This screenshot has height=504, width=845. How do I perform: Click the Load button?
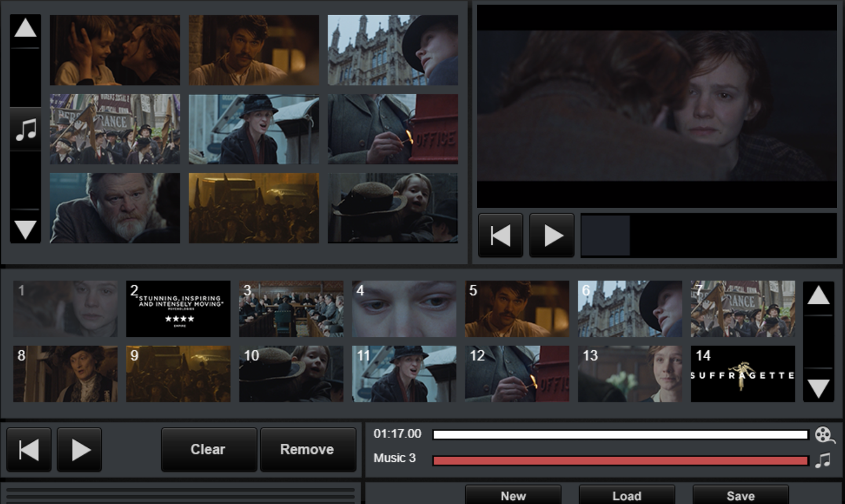[x=627, y=495]
